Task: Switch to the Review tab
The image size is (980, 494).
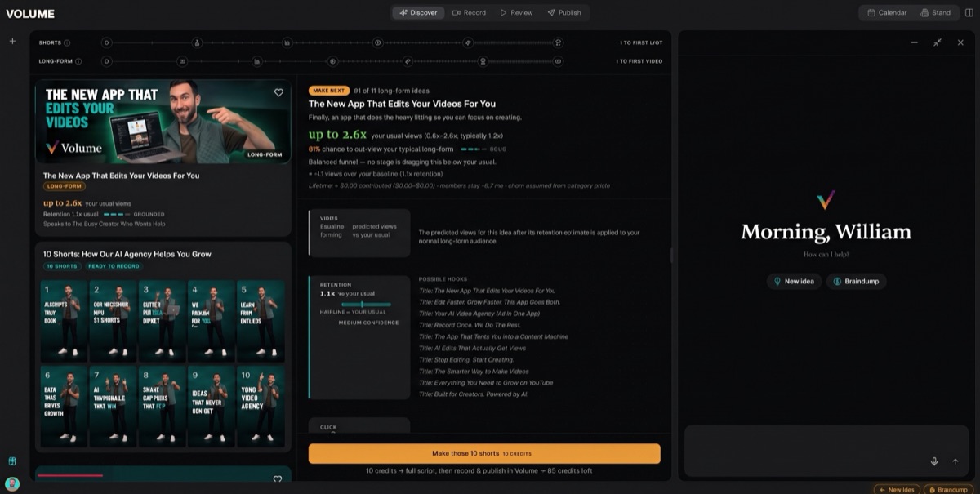Action: [x=516, y=12]
